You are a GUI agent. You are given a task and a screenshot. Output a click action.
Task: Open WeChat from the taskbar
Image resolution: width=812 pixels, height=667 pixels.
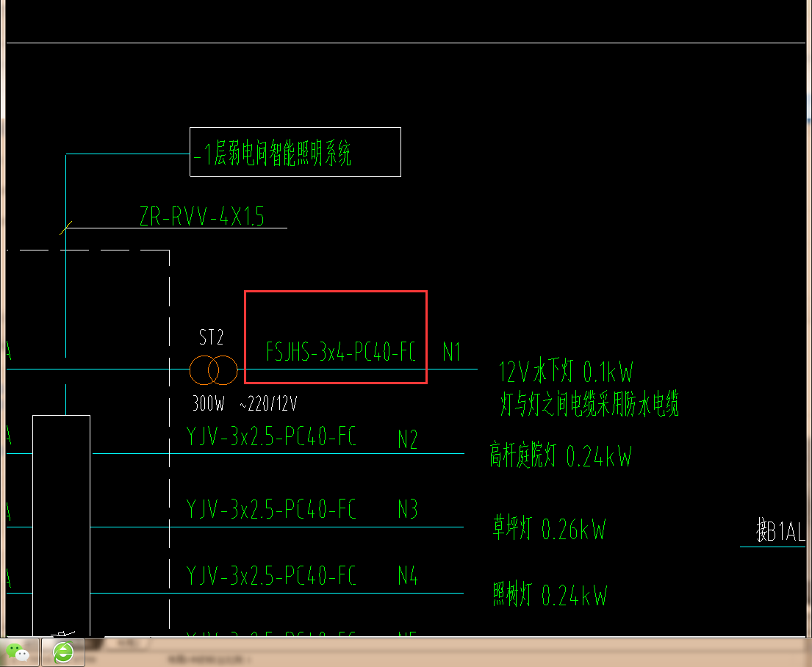click(17, 652)
